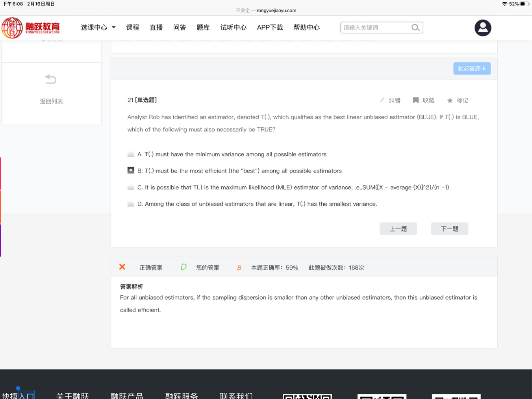Click the Rongyue Education logo
The height and width of the screenshot is (399, 532).
(31, 28)
